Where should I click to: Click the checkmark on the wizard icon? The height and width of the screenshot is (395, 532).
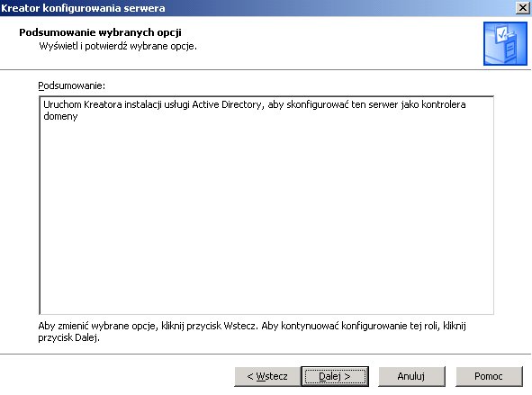(x=501, y=33)
